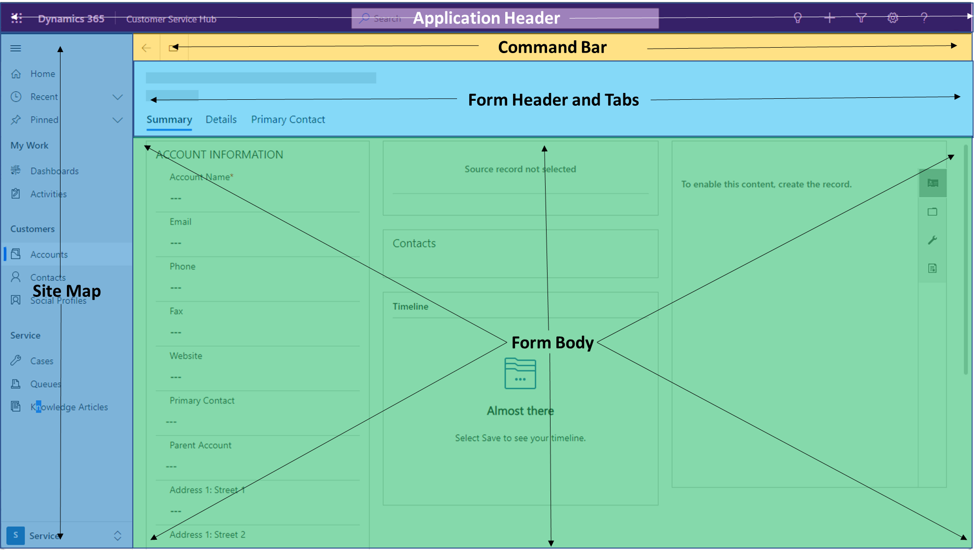Image resolution: width=980 pixels, height=553 pixels.
Task: Toggle the site map navigation panel
Action: (15, 48)
